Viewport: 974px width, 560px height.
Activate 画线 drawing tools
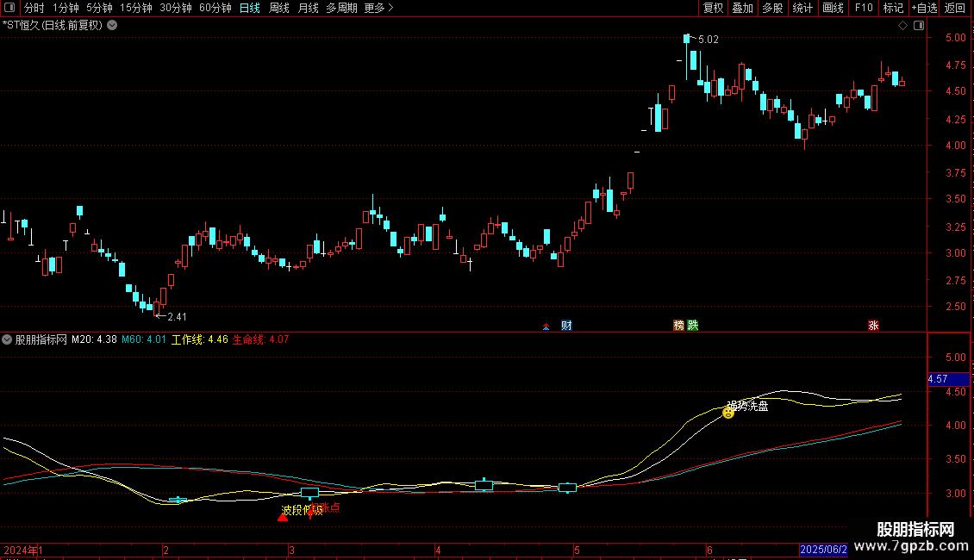coord(833,8)
